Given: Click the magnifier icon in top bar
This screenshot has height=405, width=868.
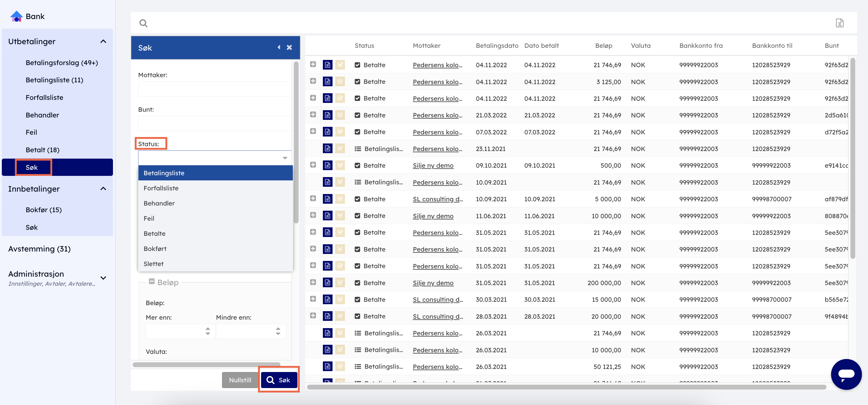Looking at the screenshot, I should (143, 23).
